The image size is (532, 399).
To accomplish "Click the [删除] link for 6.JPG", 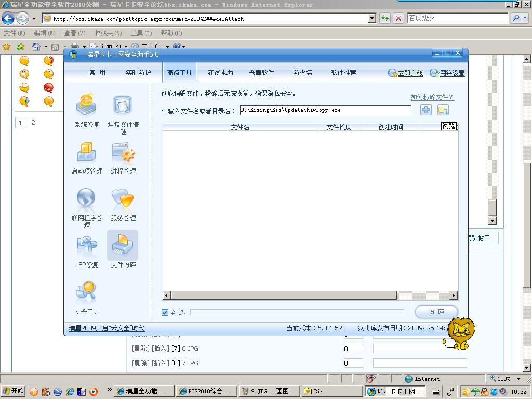I will click(x=140, y=349).
